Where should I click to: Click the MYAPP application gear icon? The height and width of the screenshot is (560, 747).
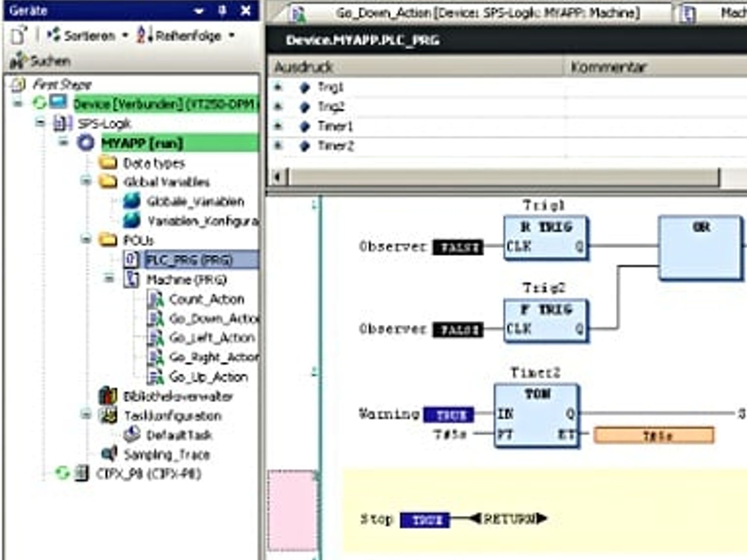pos(86,143)
